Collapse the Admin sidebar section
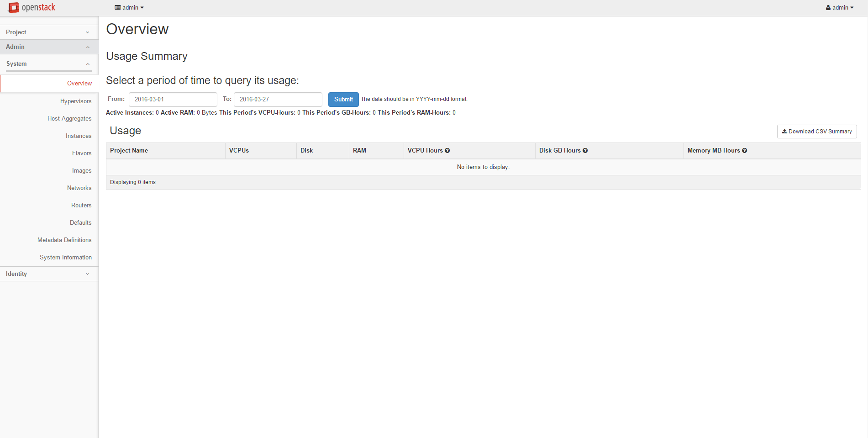This screenshot has height=438, width=868. click(x=49, y=47)
